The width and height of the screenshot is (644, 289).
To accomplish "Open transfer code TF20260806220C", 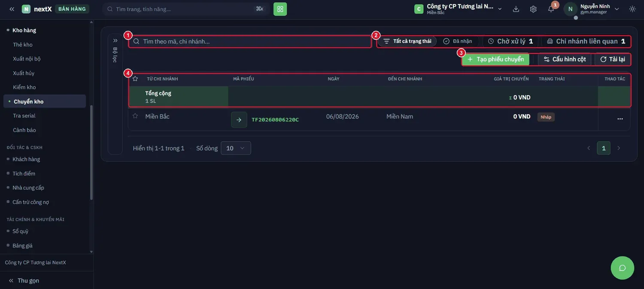I will tap(275, 120).
